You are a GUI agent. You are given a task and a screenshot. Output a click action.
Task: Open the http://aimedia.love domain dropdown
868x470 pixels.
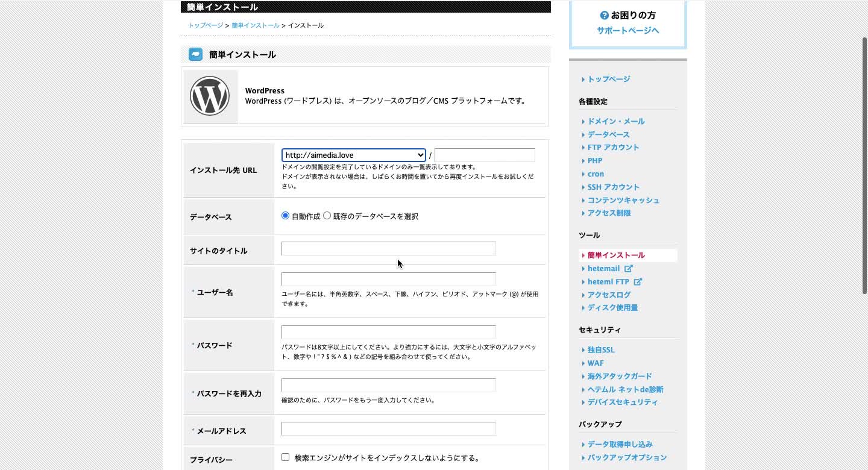pyautogui.click(x=354, y=155)
